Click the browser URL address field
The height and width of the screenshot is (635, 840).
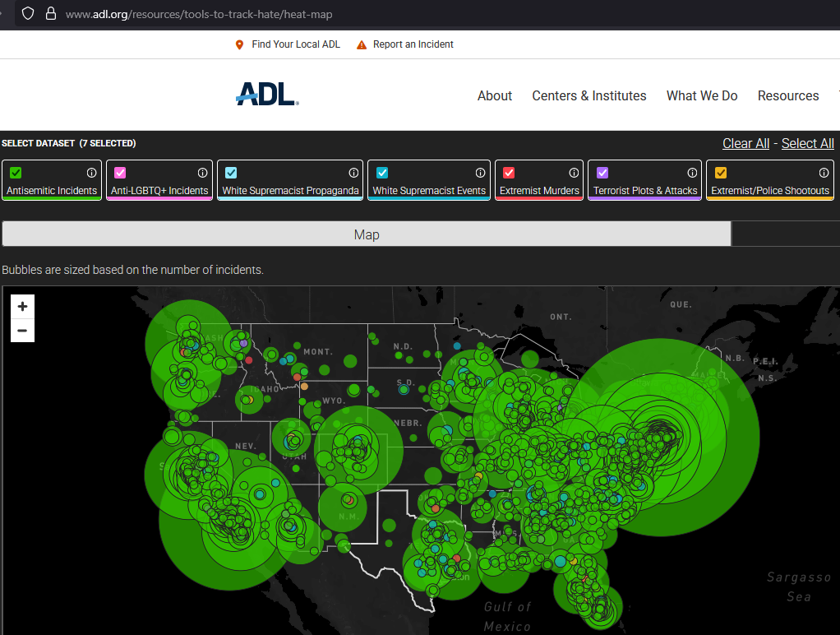[x=428, y=14]
